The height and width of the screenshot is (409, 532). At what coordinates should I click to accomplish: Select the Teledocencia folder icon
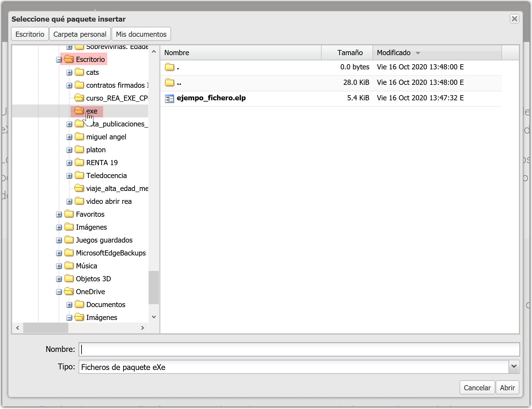(x=79, y=175)
